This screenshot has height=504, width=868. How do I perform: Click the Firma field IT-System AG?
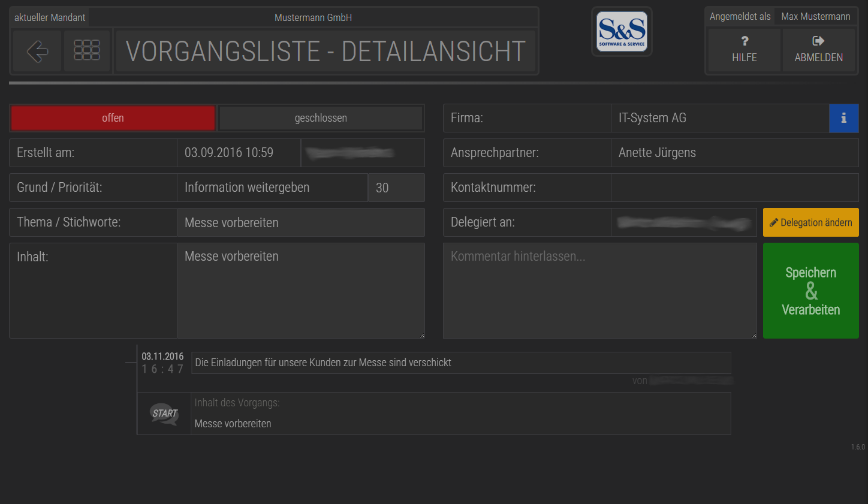720,118
